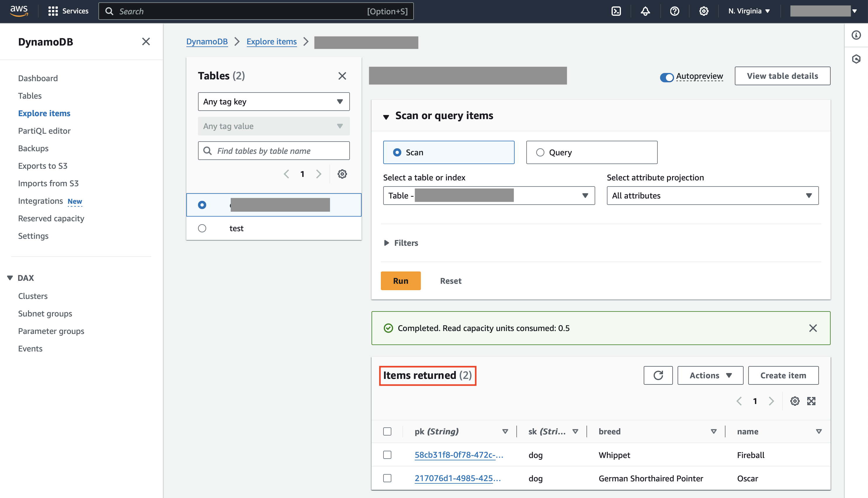Open the Actions dropdown menu
The image size is (868, 498).
click(710, 375)
